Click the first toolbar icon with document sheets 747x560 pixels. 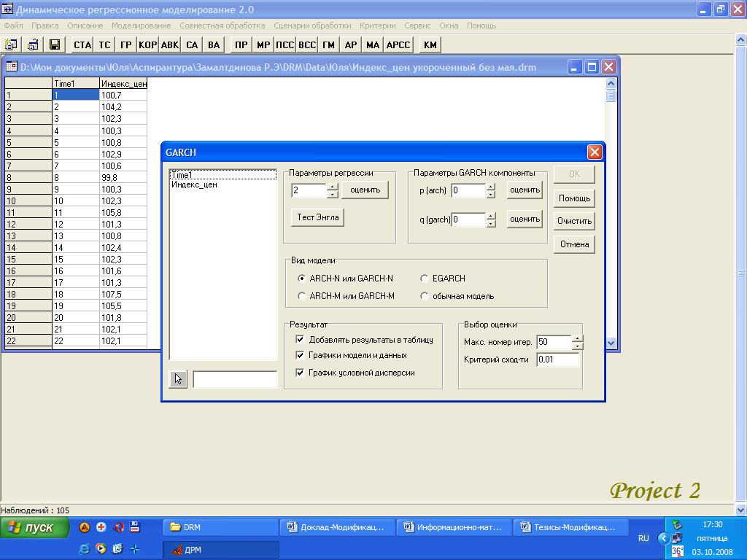pos(11,44)
